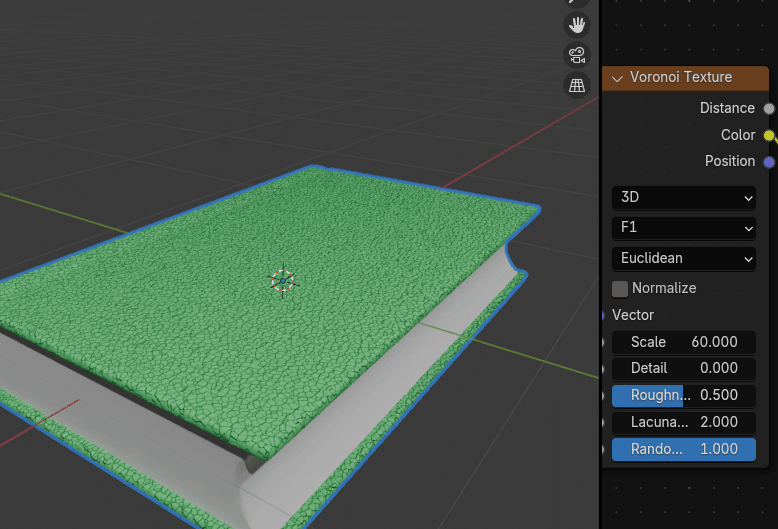Open the 3D dimensions dropdown
This screenshot has height=529, width=778.
coord(684,198)
